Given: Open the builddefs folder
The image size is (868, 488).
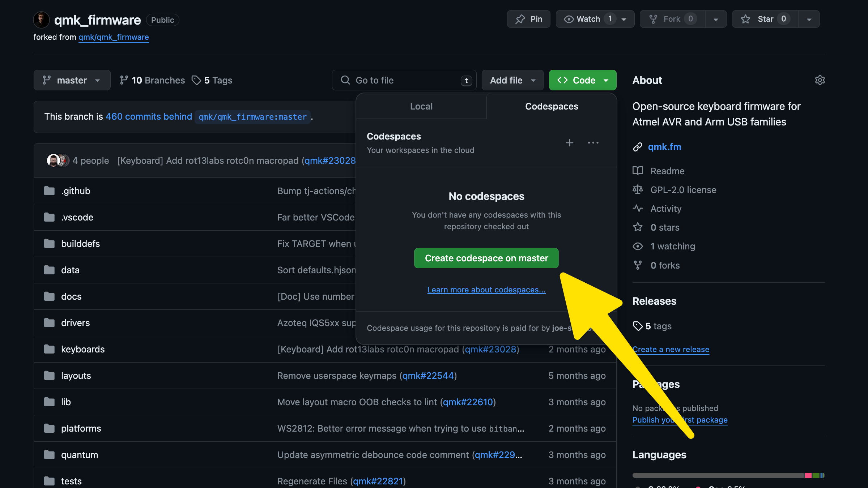Looking at the screenshot, I should (x=80, y=244).
